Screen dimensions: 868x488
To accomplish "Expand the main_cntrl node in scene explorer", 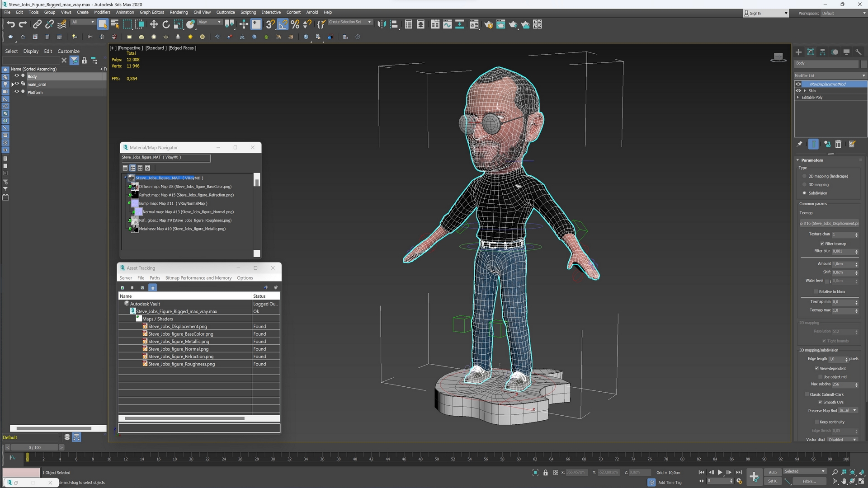I will (13, 84).
